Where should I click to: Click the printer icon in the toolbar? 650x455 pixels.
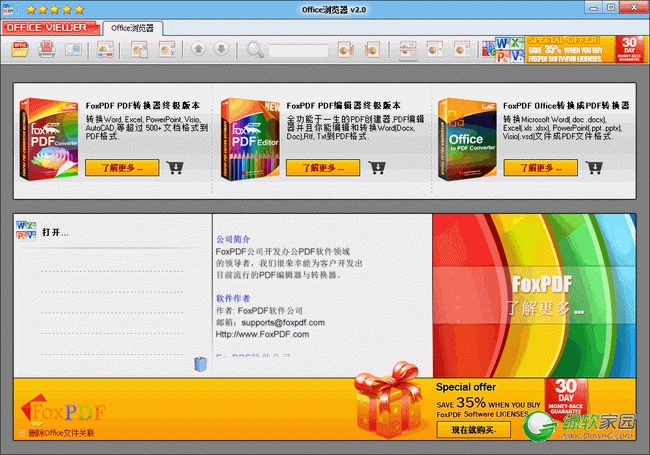pyautogui.click(x=47, y=49)
